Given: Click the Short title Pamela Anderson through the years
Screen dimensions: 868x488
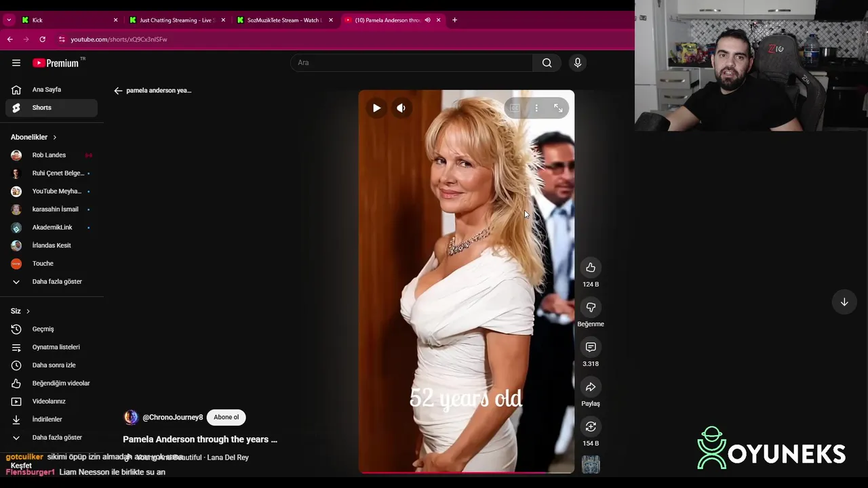Looking at the screenshot, I should click(200, 440).
